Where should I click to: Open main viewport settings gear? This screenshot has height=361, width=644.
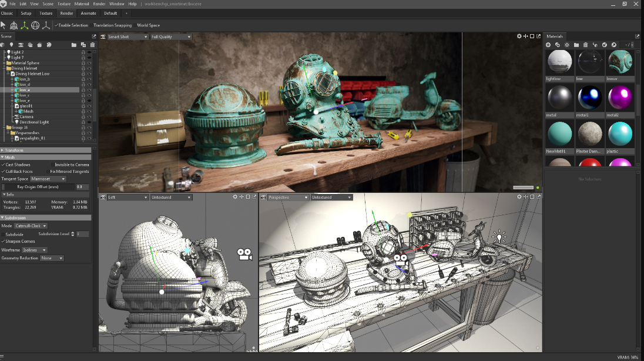[x=519, y=36]
